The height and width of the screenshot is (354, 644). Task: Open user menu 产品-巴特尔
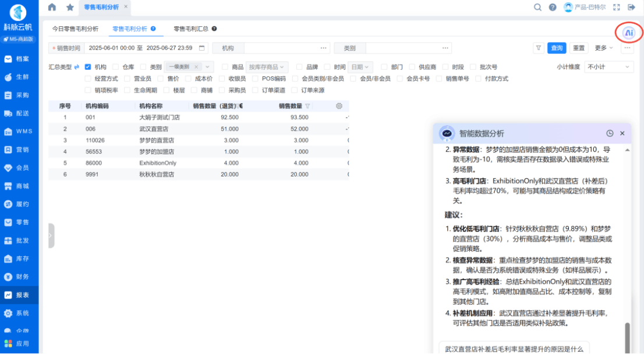click(x=585, y=7)
